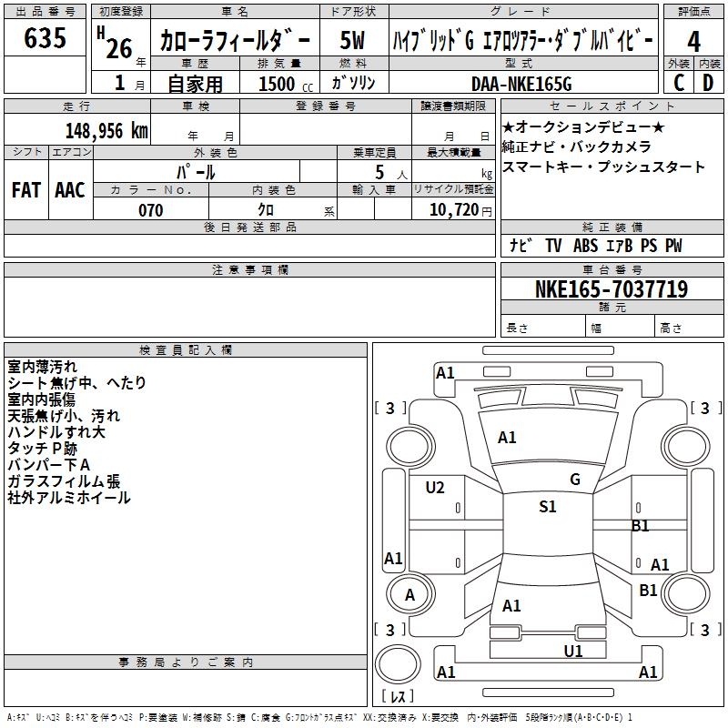This screenshot has height=728, width=728.
Task: Select the inspector note 室内薄汚れ
Action: (x=42, y=367)
